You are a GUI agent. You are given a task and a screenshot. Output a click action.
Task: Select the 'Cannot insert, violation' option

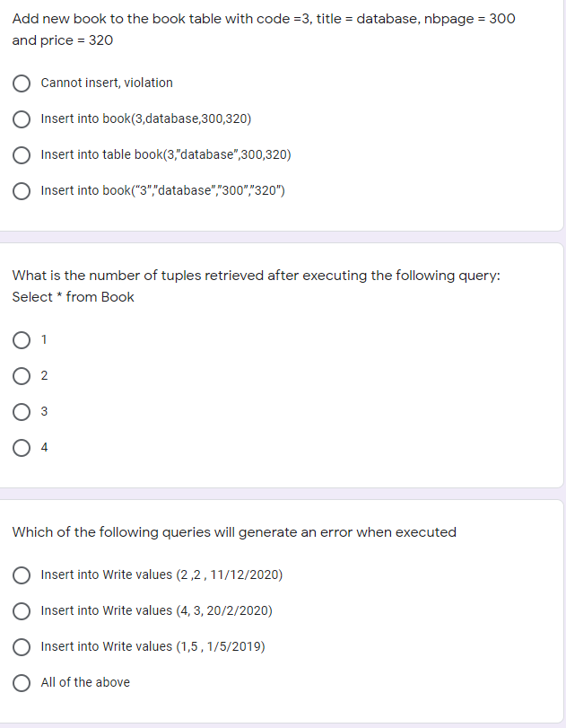click(x=22, y=83)
